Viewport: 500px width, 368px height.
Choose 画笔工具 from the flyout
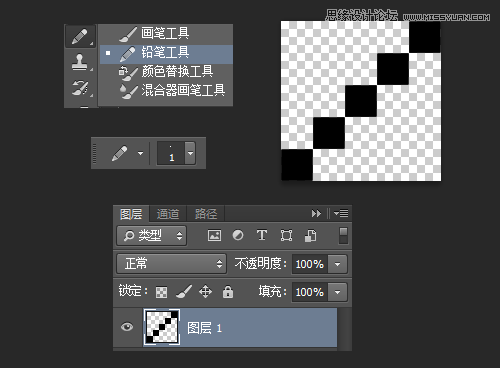tap(166, 34)
